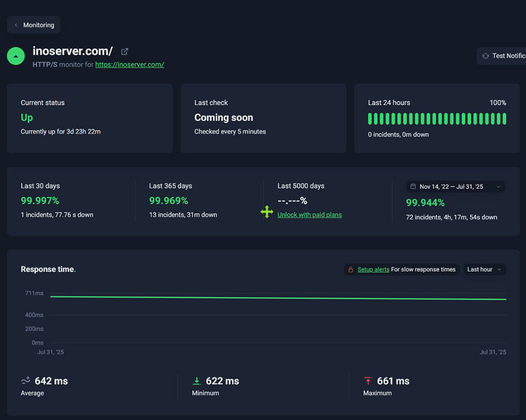Click the '622 ms' minimum value
Screen dimensions: 526x420
click(x=222, y=381)
